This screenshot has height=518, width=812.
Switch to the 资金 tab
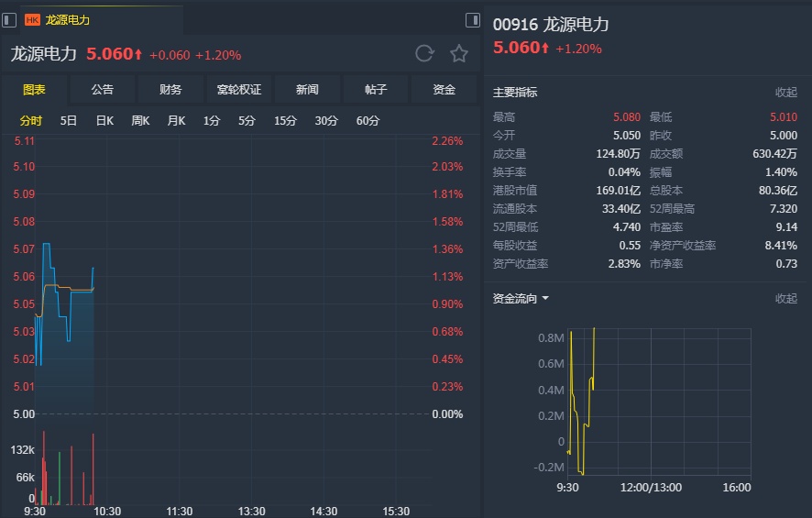pyautogui.click(x=444, y=90)
